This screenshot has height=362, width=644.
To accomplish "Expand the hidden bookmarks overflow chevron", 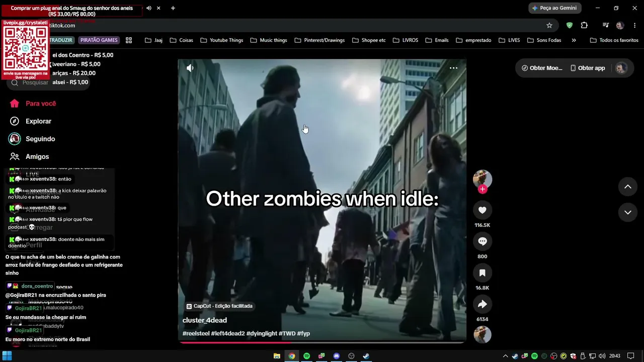I will [x=574, y=40].
